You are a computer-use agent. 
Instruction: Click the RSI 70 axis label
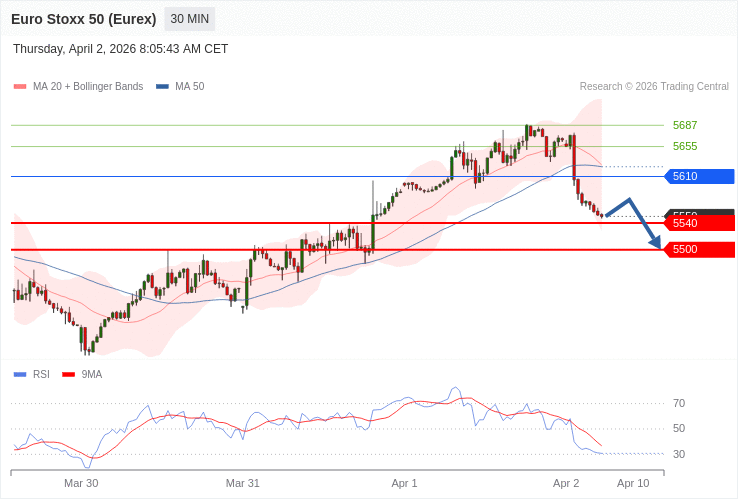click(679, 403)
